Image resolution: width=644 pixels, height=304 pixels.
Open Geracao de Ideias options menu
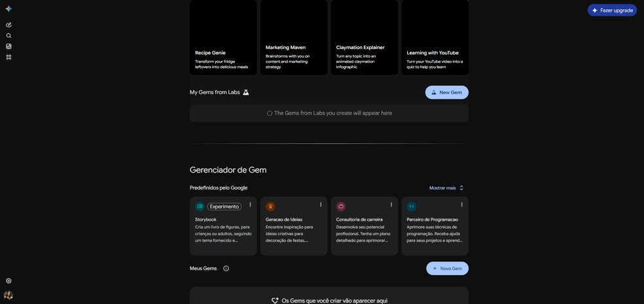click(x=321, y=205)
